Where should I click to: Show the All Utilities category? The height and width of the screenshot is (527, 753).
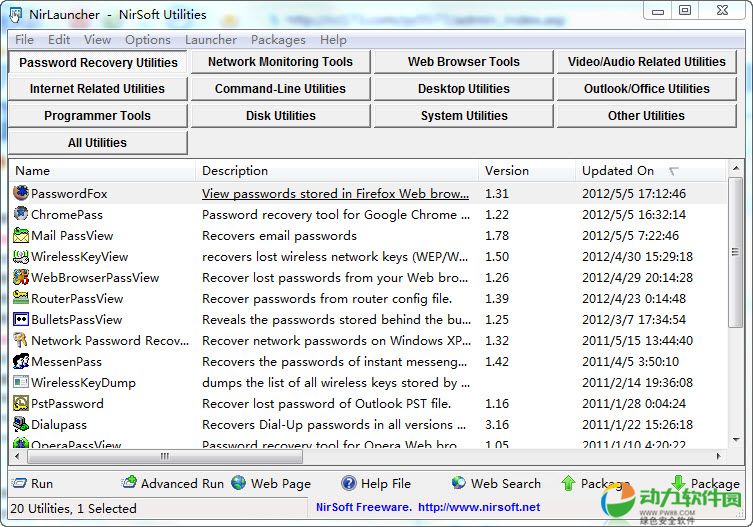tap(97, 143)
